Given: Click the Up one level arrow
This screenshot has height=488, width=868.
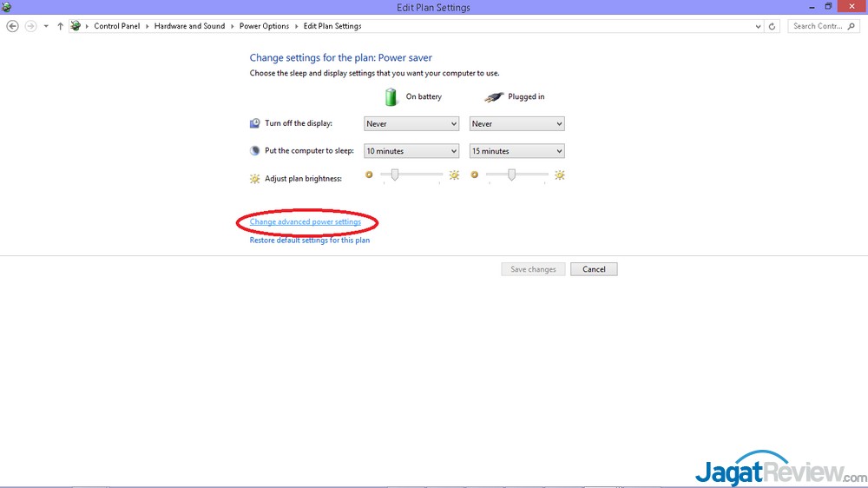Looking at the screenshot, I should click(60, 26).
